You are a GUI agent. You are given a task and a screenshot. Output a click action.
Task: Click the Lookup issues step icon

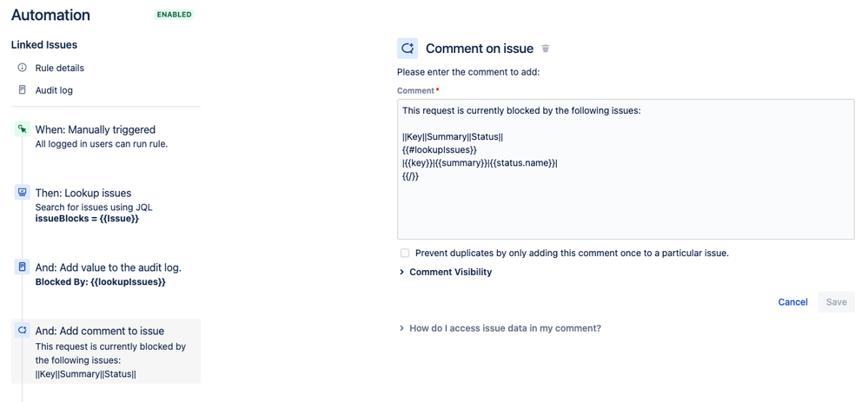22,193
